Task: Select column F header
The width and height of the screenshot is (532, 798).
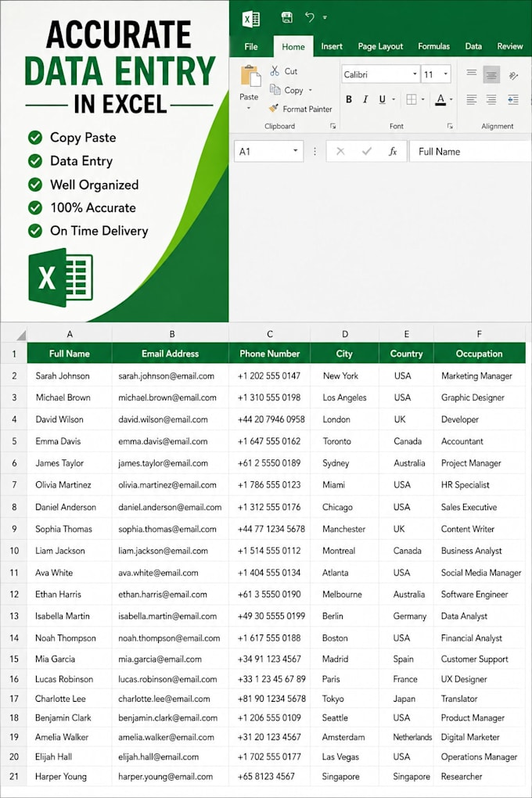Action: [x=479, y=334]
